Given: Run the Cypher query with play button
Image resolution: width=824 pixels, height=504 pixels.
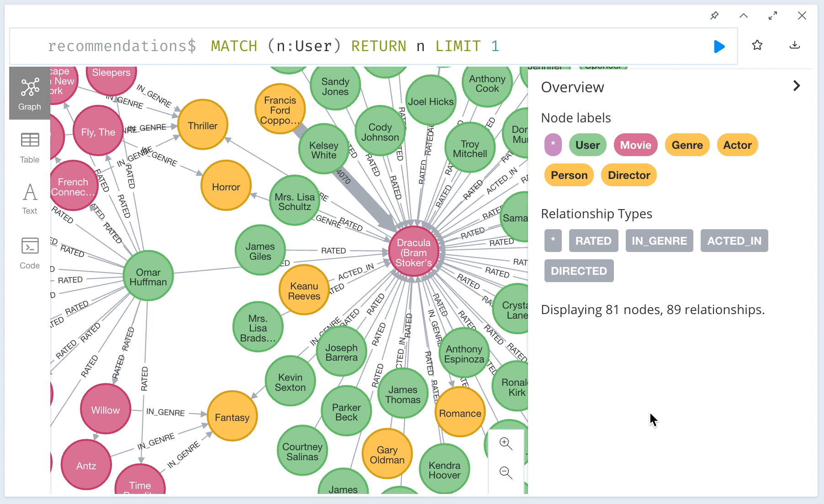Looking at the screenshot, I should coord(719,46).
